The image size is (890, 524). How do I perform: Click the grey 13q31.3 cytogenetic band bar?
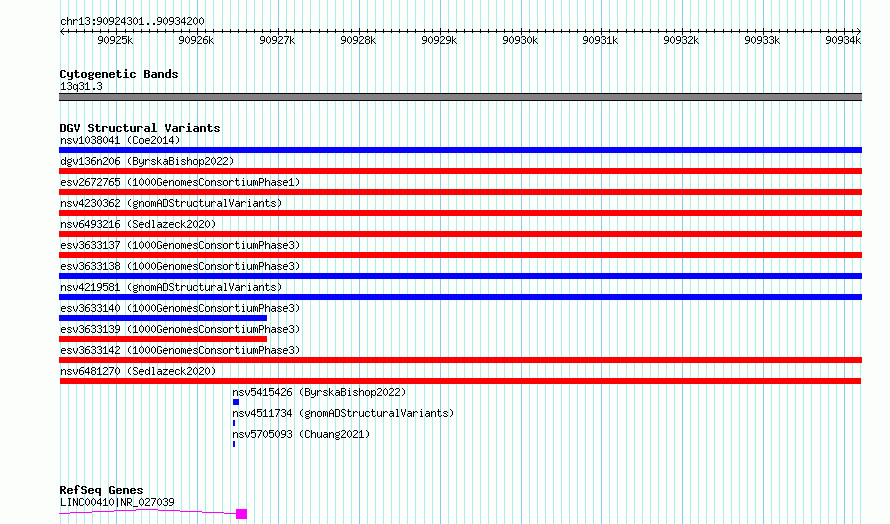click(x=460, y=97)
